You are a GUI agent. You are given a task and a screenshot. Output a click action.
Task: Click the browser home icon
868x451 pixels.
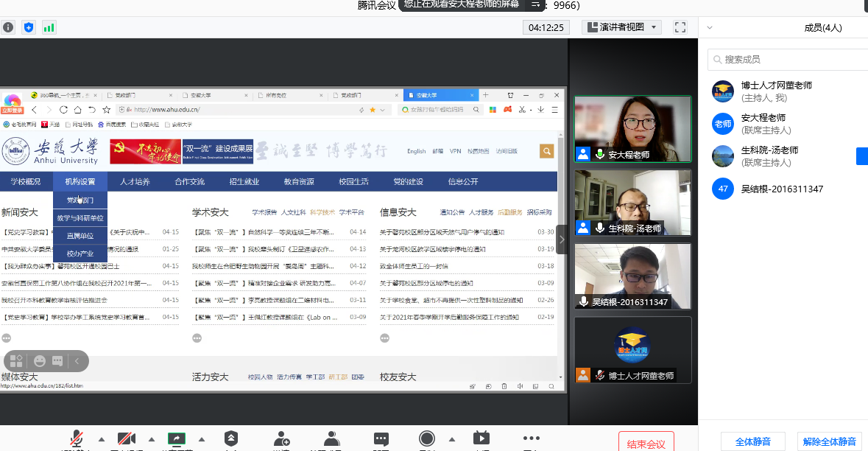pyautogui.click(x=77, y=110)
